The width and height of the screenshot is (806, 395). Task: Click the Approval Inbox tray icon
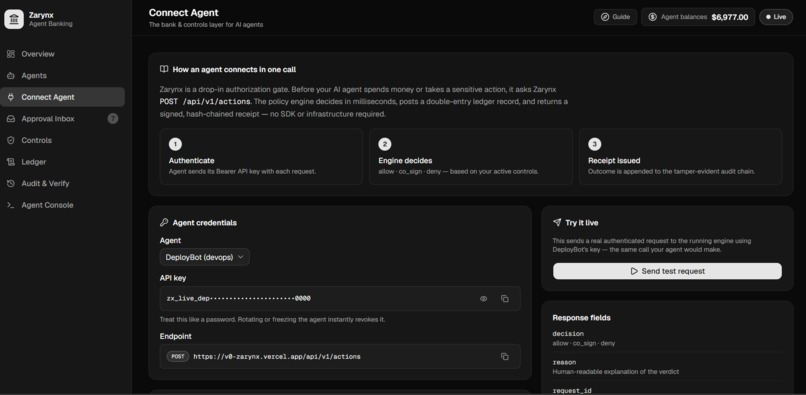coord(11,119)
